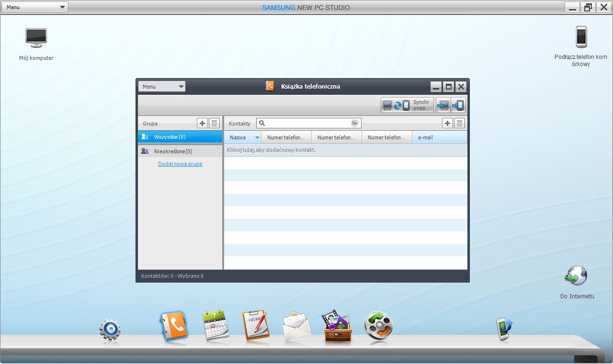Open the media chest dock icon
This screenshot has width=613, height=364.
coord(338,326)
